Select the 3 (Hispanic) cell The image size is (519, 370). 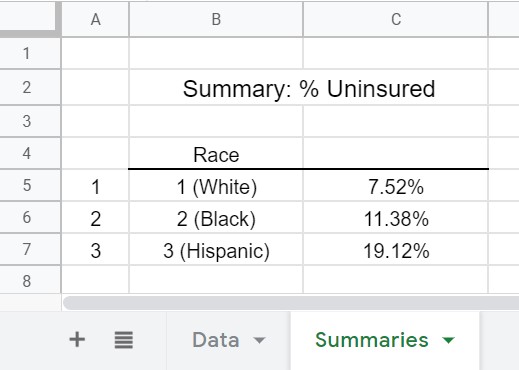point(216,250)
